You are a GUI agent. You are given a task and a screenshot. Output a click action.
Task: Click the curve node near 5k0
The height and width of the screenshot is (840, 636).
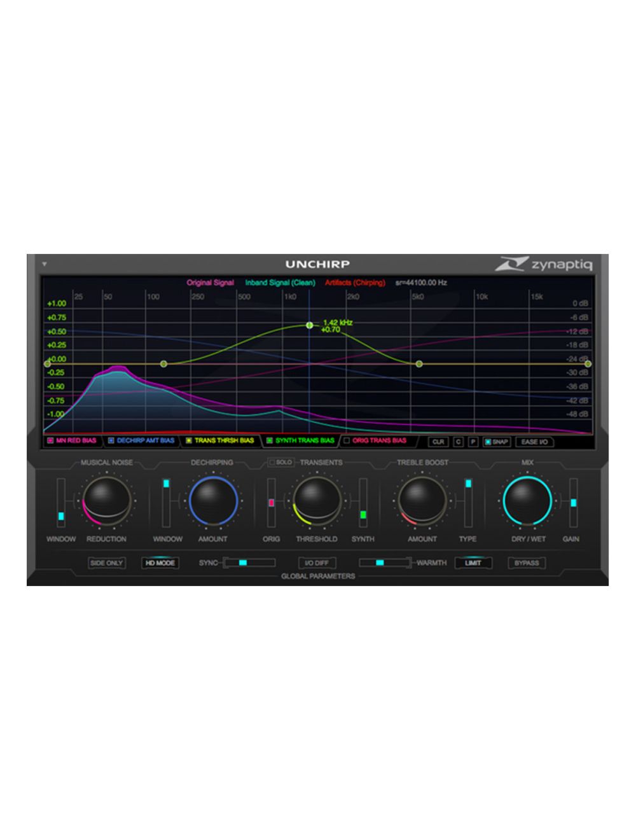tap(419, 364)
